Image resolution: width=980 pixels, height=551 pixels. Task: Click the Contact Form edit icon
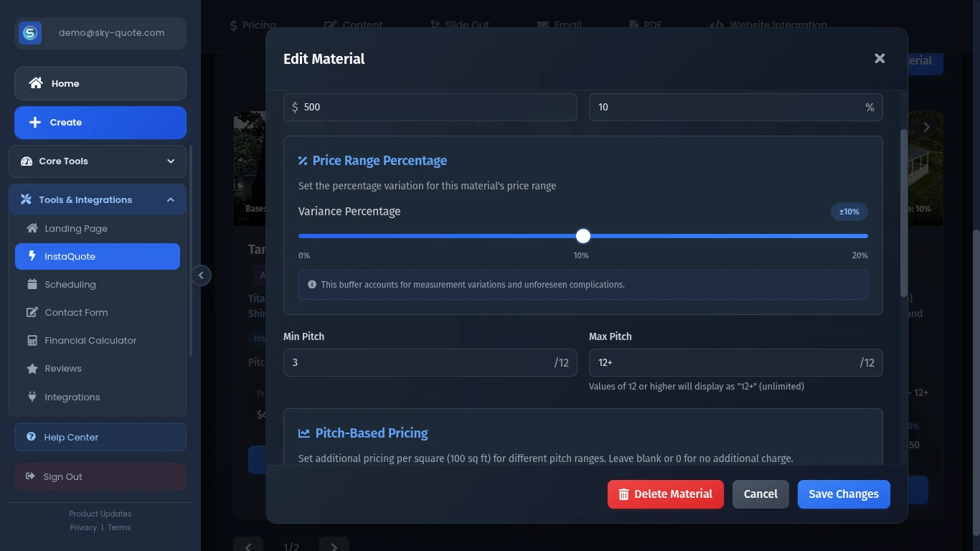coord(32,312)
